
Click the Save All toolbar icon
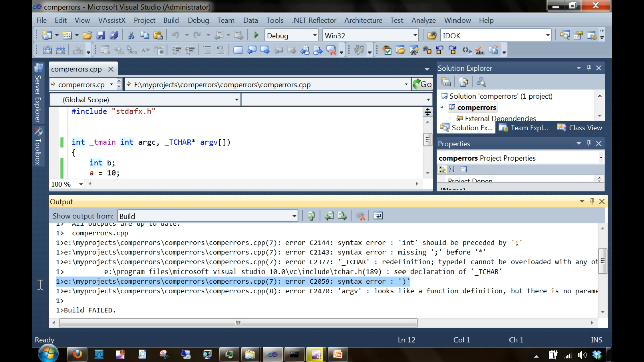tap(114, 35)
